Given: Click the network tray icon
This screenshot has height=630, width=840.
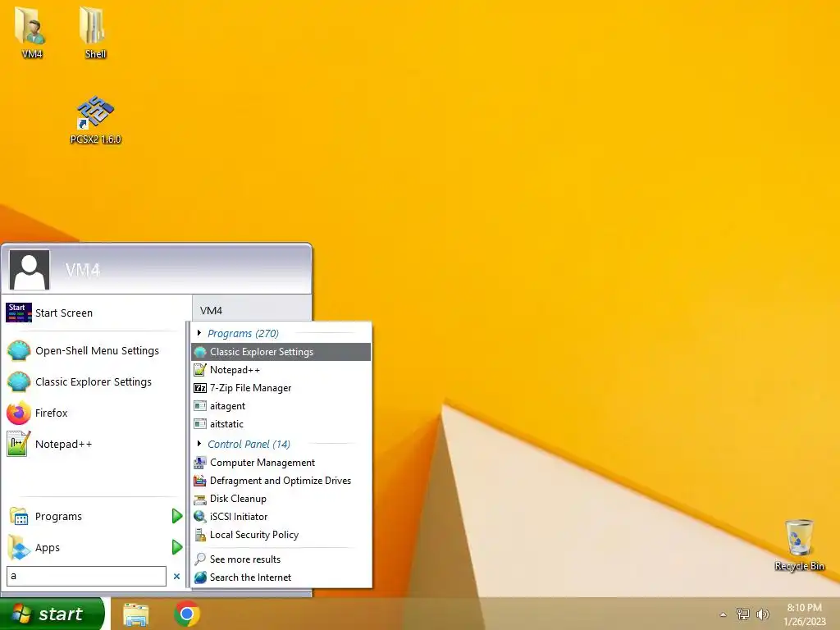Looking at the screenshot, I should (x=743, y=614).
